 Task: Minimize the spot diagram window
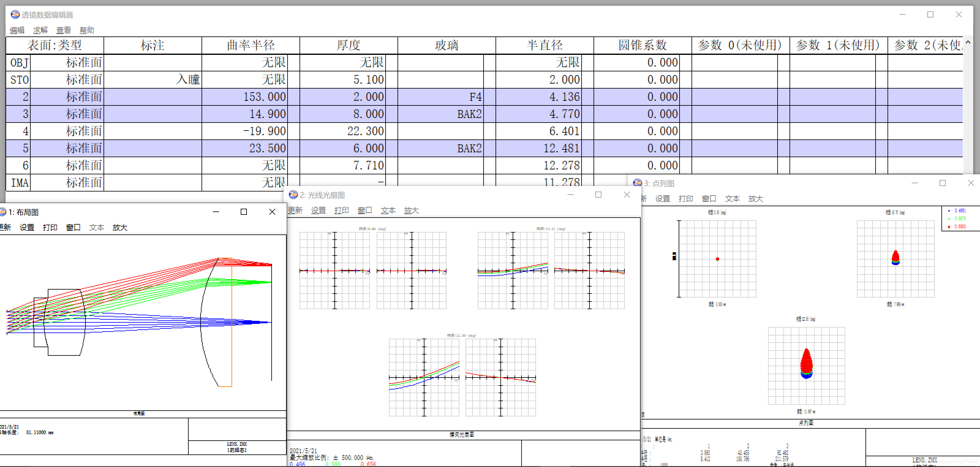(x=914, y=183)
